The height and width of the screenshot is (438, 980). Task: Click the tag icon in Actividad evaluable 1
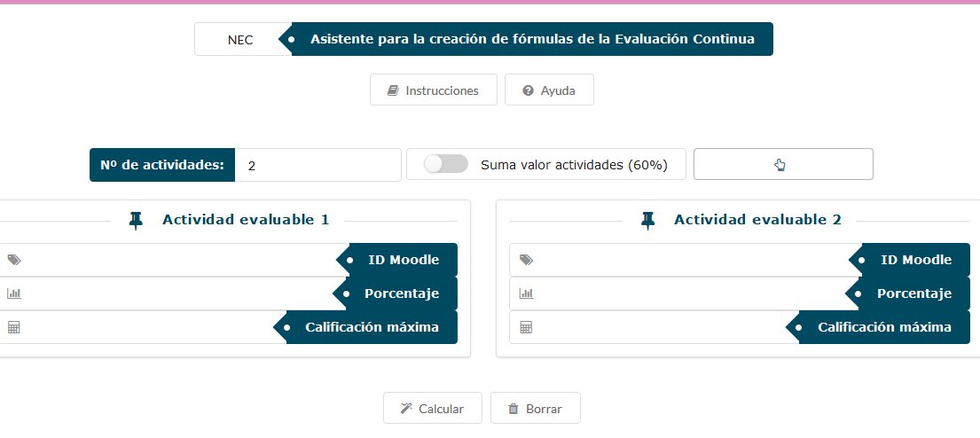click(13, 260)
